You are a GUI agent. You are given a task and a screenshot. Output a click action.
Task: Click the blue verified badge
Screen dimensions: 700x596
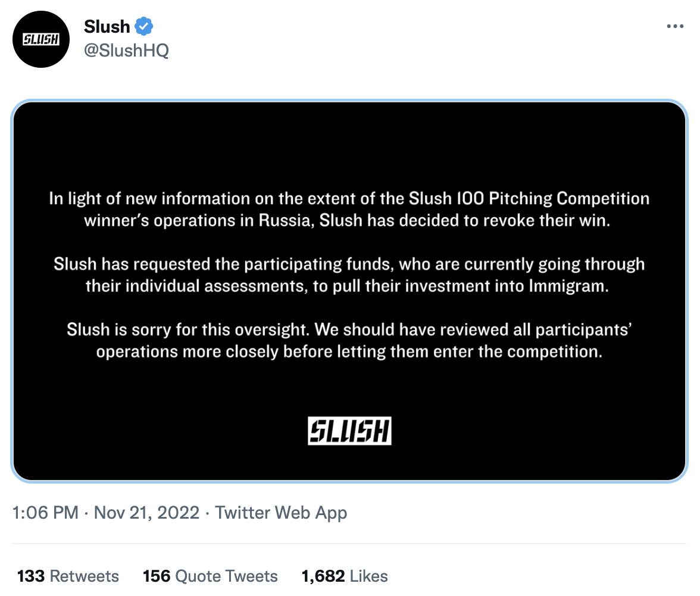[x=143, y=27]
